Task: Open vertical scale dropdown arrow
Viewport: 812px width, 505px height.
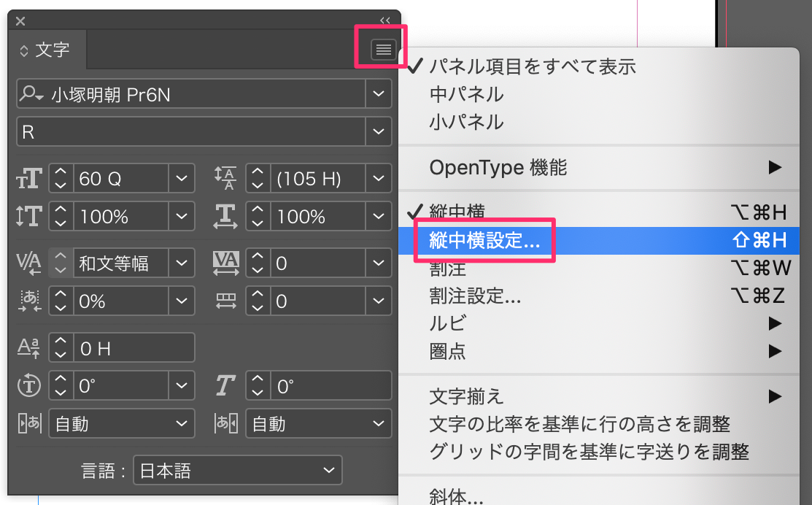Action: click(x=181, y=216)
